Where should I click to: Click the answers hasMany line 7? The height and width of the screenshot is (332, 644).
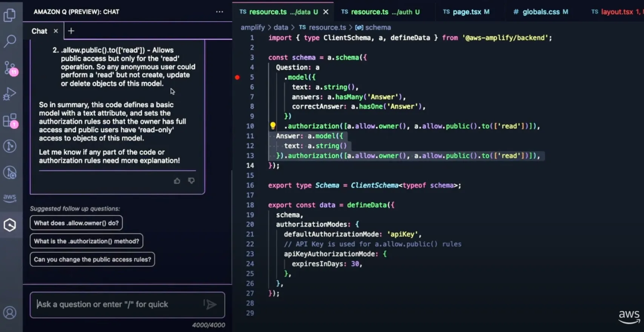(x=349, y=97)
